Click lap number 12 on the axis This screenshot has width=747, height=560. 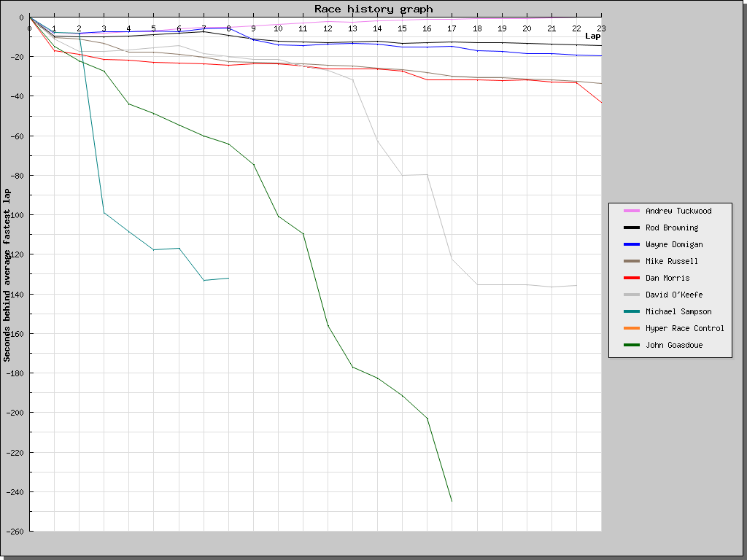(328, 28)
